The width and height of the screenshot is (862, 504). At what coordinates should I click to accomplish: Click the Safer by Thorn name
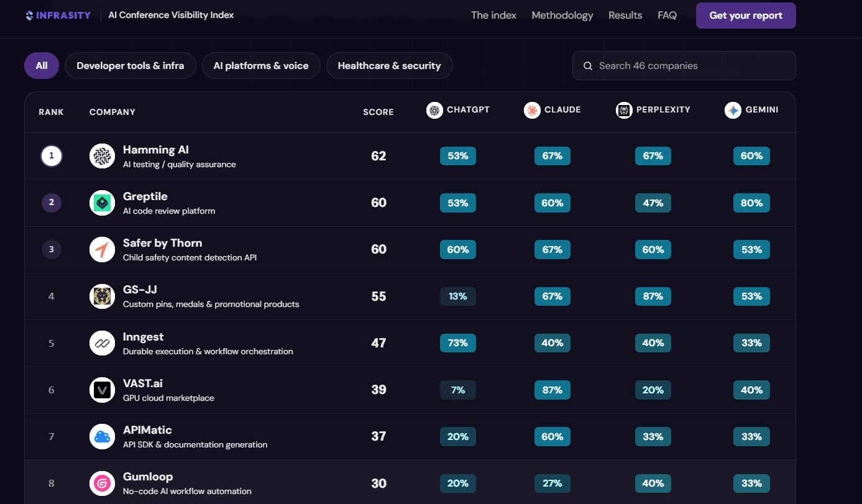[x=163, y=243]
